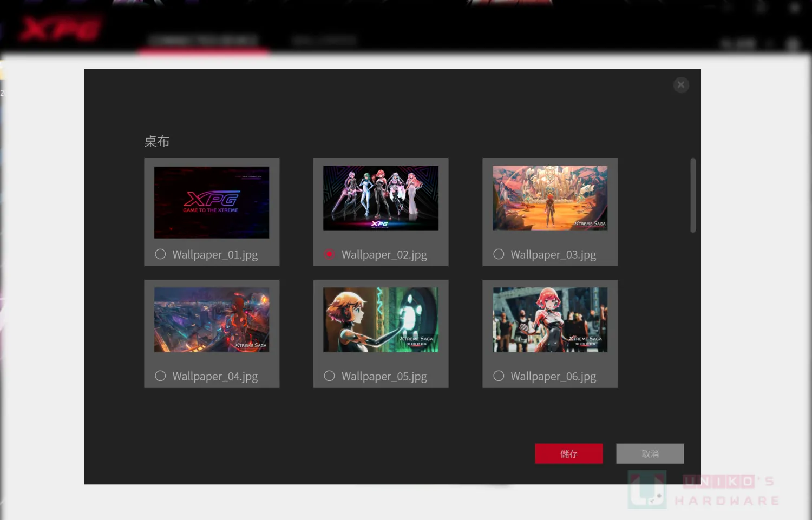Click the "Wallpaper_05.jpg" file name label
Image resolution: width=812 pixels, height=520 pixels.
pos(384,377)
